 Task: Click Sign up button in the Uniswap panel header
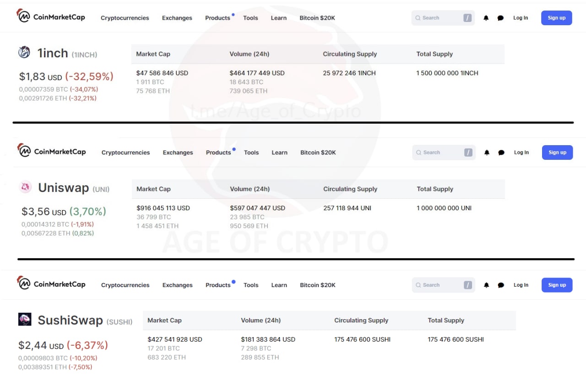pyautogui.click(x=558, y=152)
